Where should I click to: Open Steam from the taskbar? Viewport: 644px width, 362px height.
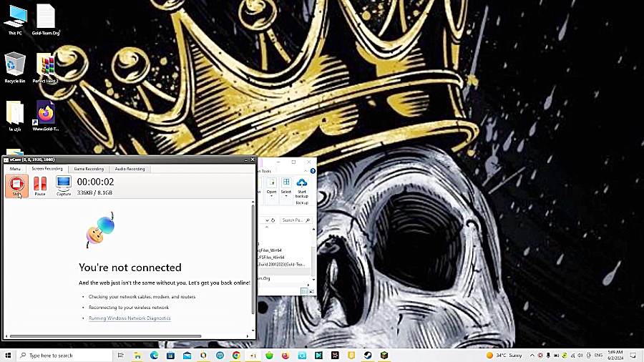pos(368,356)
